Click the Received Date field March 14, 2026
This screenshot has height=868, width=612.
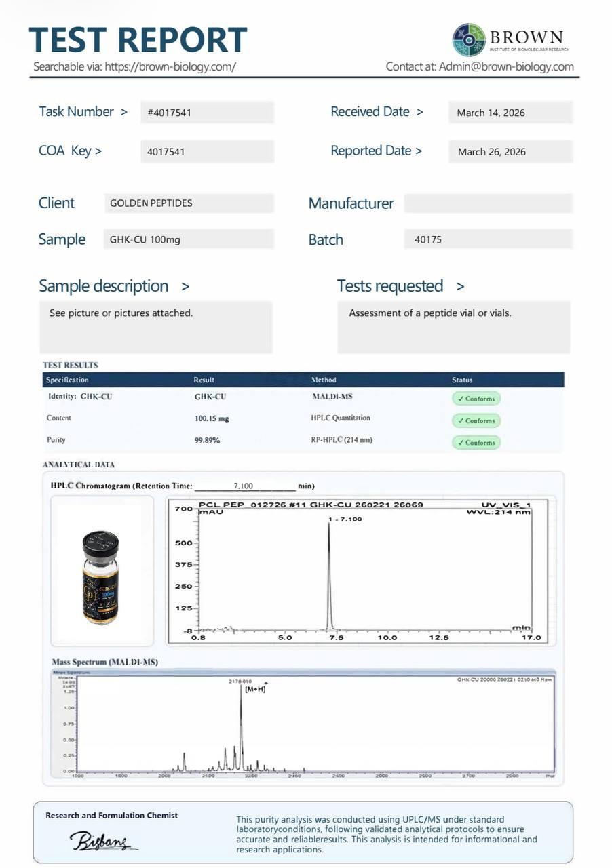coord(510,113)
